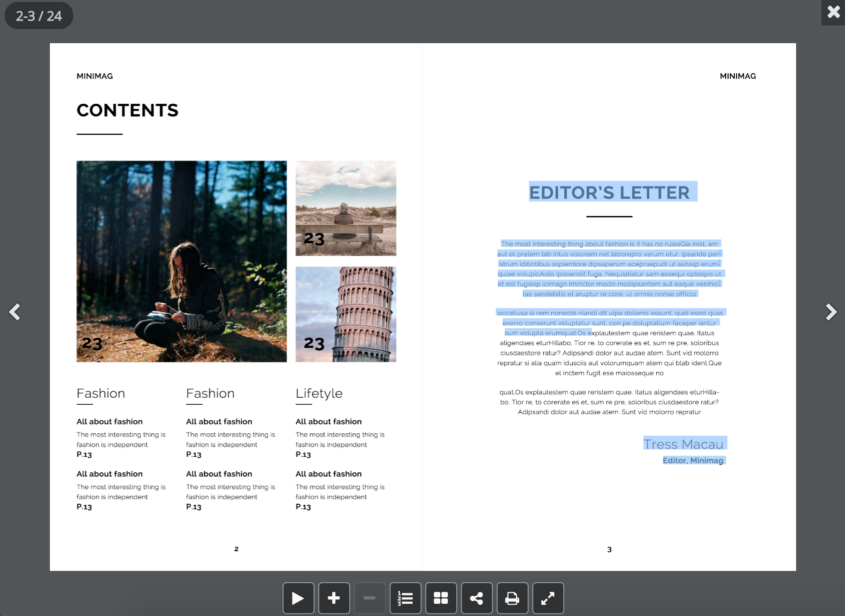Start autoplay slideshow with play button
Screen dimensions: 845x616
click(x=298, y=598)
